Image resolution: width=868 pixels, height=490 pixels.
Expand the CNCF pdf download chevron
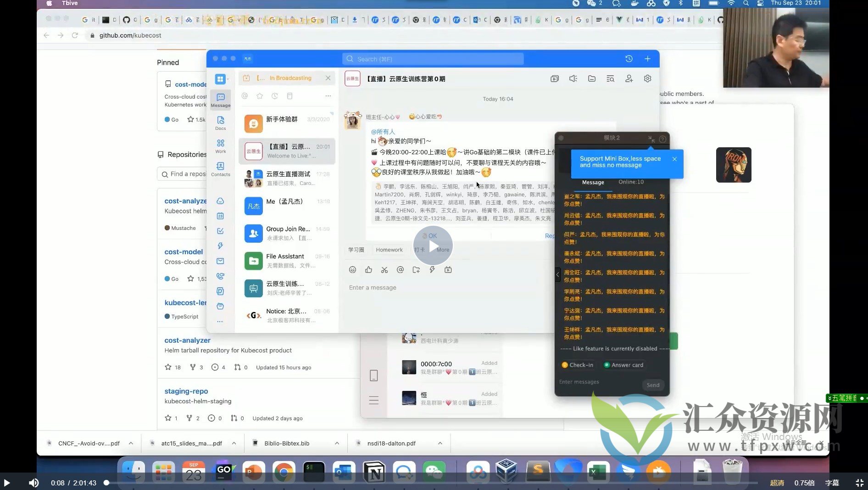point(131,443)
